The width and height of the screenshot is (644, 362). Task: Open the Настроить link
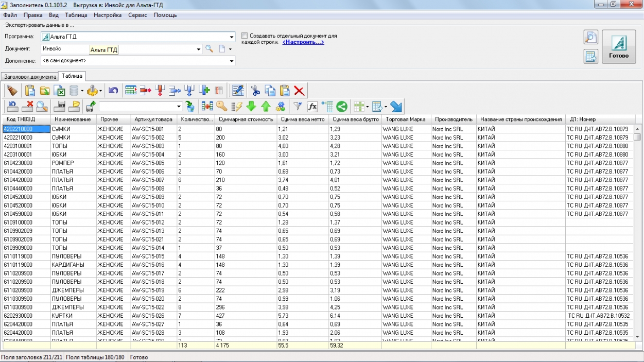303,42
